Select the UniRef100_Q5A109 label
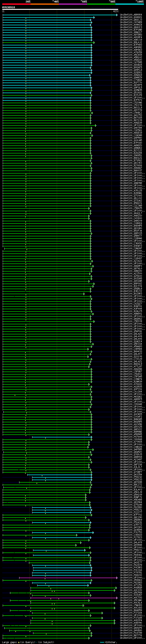Screen dimensions: 146x644 (x=131, y=495)
